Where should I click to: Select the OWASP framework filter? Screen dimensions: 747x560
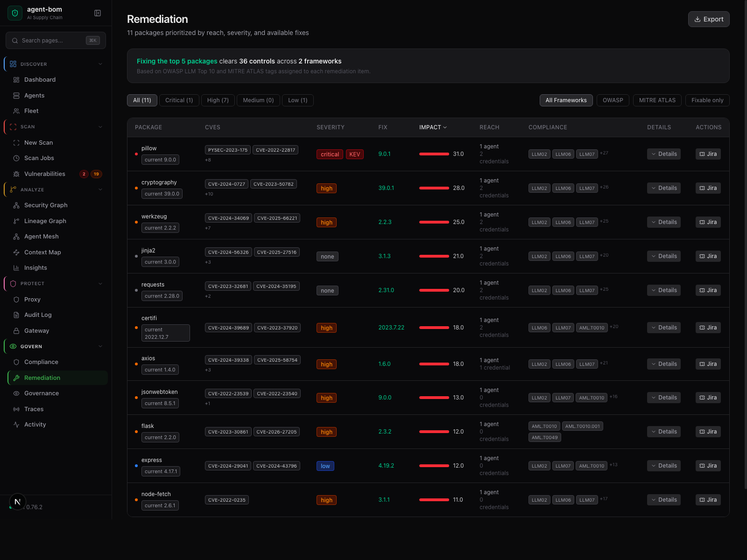(613, 100)
